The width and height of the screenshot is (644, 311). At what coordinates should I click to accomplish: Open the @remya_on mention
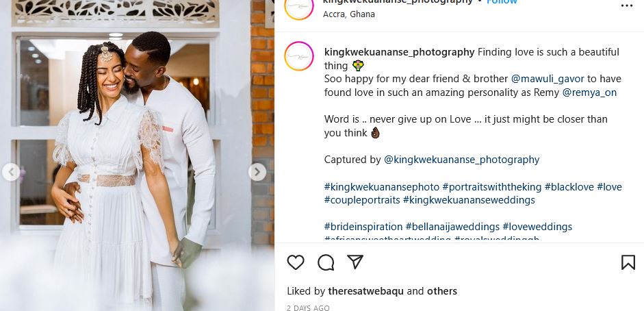pos(589,92)
